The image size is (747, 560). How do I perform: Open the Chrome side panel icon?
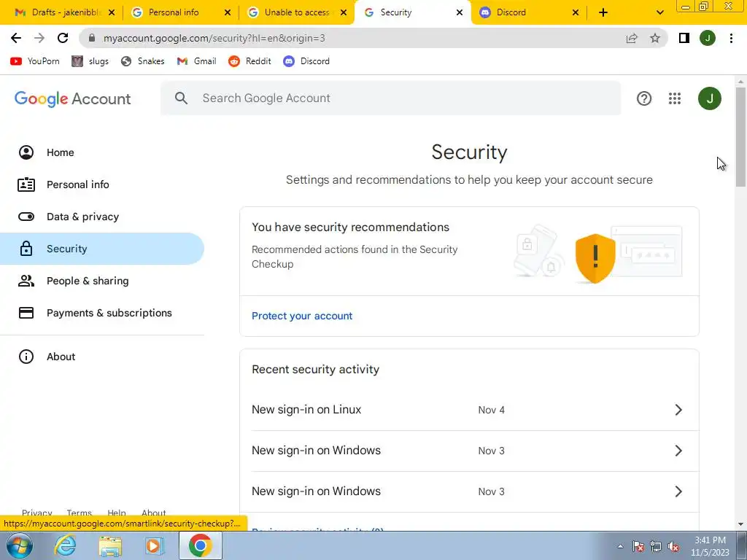pyautogui.click(x=684, y=38)
